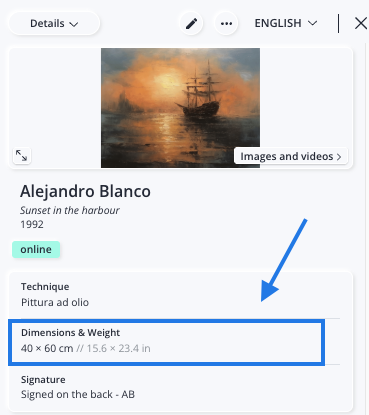369x415 pixels.
Task: Click the chevron next to Images and videos
Action: 339,157
